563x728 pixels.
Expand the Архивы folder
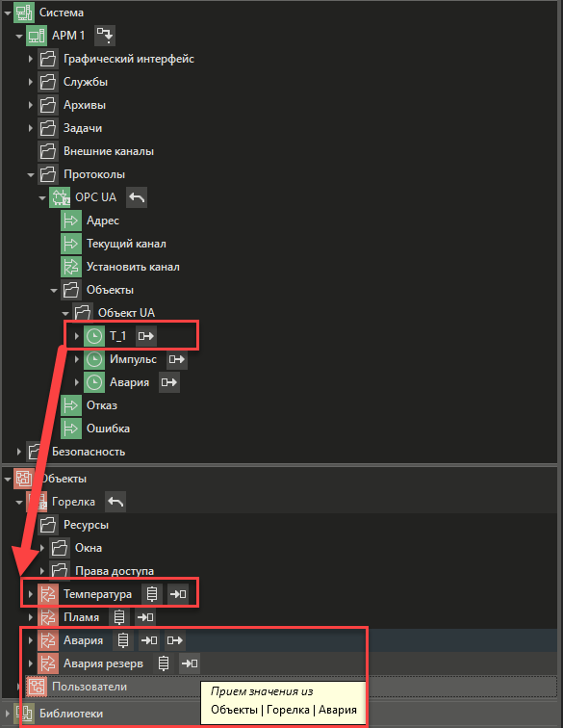click(x=31, y=105)
